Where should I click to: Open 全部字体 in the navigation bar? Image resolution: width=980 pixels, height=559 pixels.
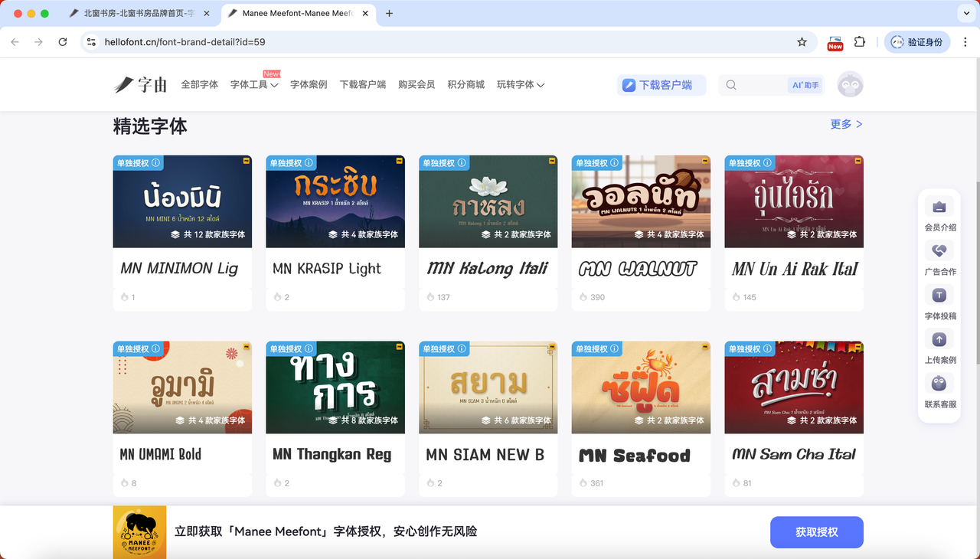[199, 85]
